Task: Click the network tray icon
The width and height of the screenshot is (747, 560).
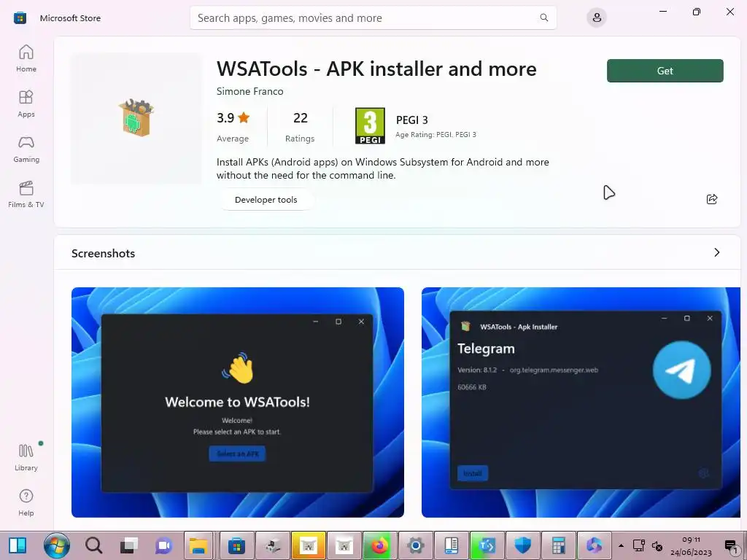Action: coord(638,545)
